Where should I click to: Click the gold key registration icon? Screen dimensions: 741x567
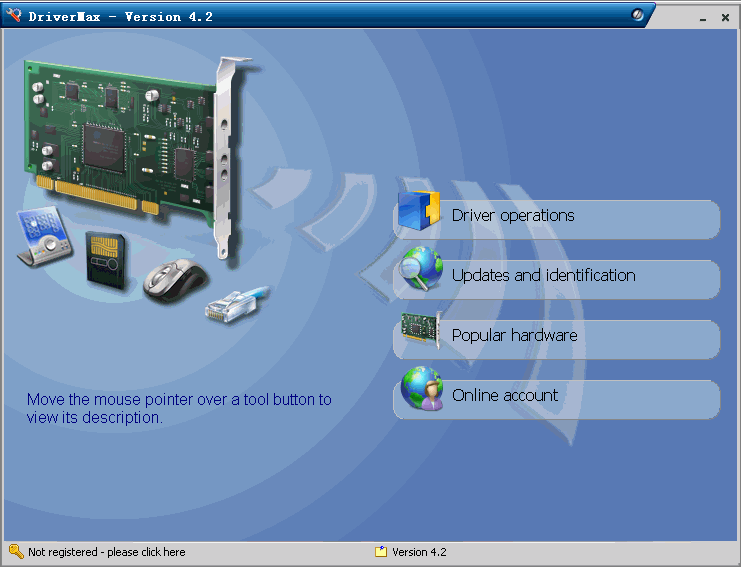click(16, 551)
